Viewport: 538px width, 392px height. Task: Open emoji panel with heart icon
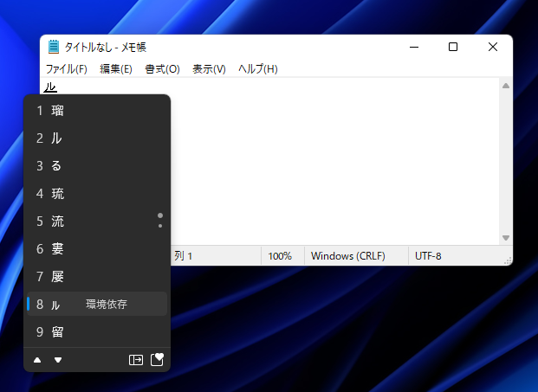(x=157, y=359)
